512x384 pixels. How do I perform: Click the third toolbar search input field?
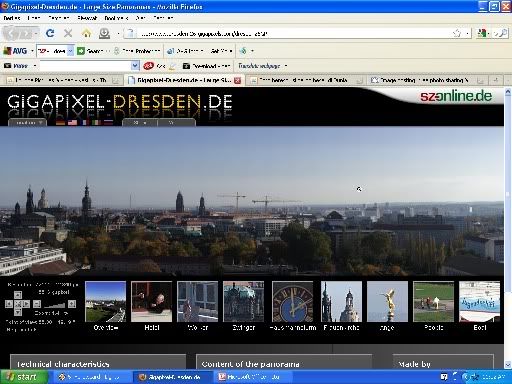[85, 66]
